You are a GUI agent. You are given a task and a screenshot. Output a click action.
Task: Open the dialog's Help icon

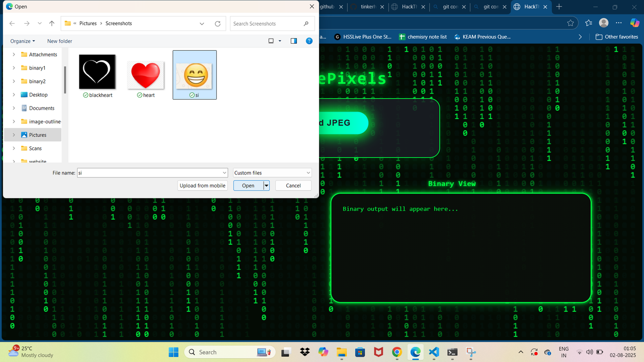point(309,41)
